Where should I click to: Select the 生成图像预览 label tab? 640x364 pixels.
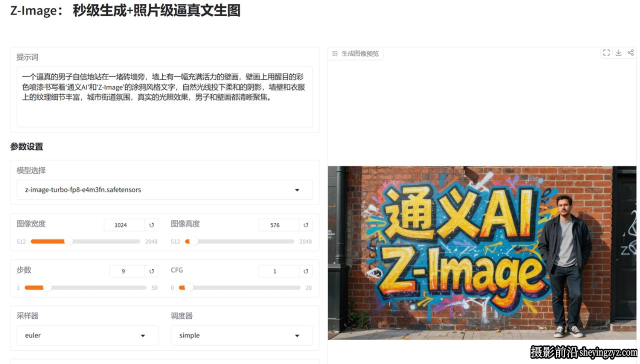click(x=355, y=53)
